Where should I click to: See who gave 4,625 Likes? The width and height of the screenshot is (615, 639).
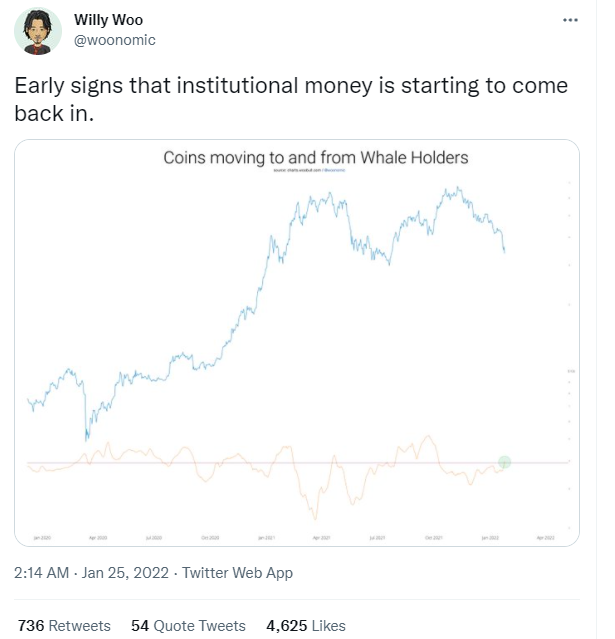(305, 626)
